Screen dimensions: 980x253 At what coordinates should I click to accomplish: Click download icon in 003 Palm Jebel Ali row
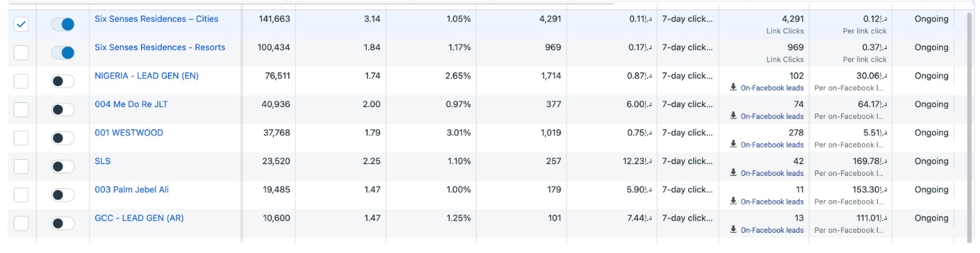pyautogui.click(x=733, y=202)
